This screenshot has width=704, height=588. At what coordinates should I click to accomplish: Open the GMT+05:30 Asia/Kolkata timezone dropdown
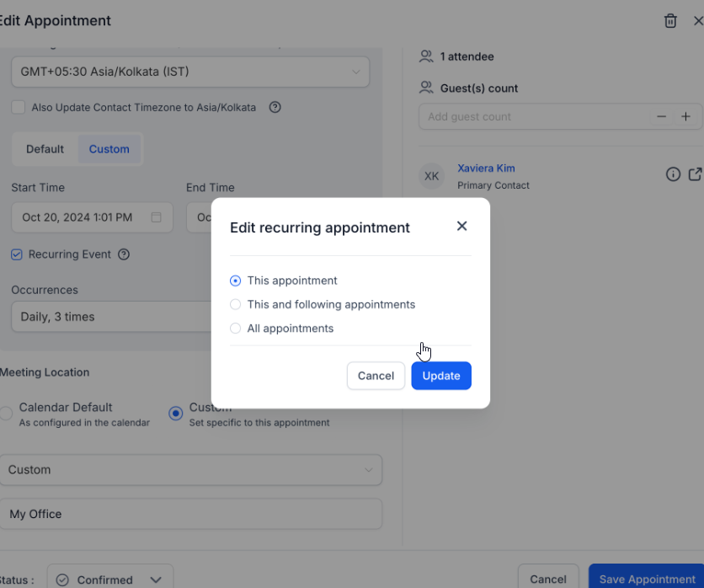point(190,72)
